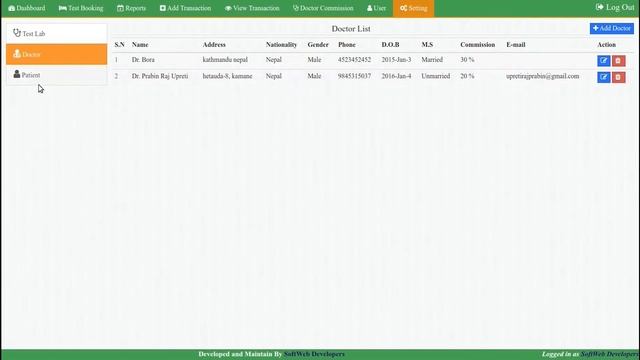Click the hetauda-8, kamane address cell
Viewport: 640px width, 360px height.
[x=227, y=76]
